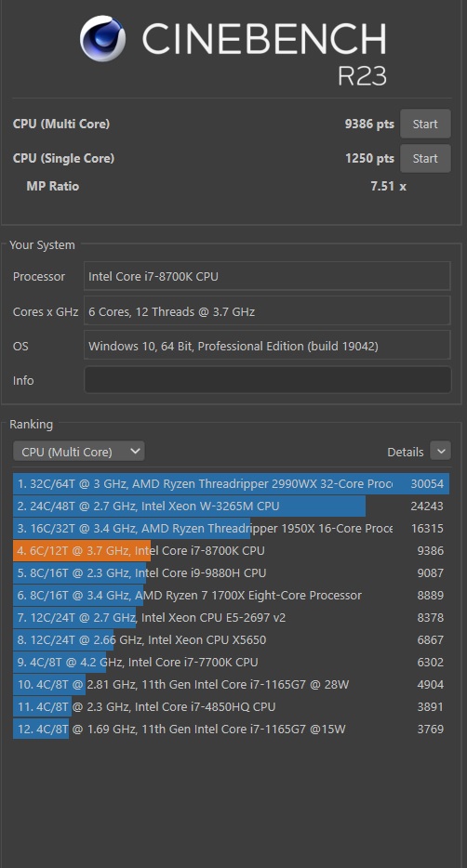Click the score 3769 in ranking
This screenshot has width=467, height=868.
430,729
